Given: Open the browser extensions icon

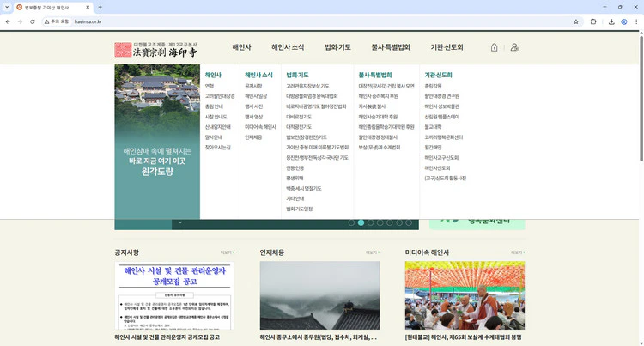Looking at the screenshot, I should pyautogui.click(x=593, y=21).
